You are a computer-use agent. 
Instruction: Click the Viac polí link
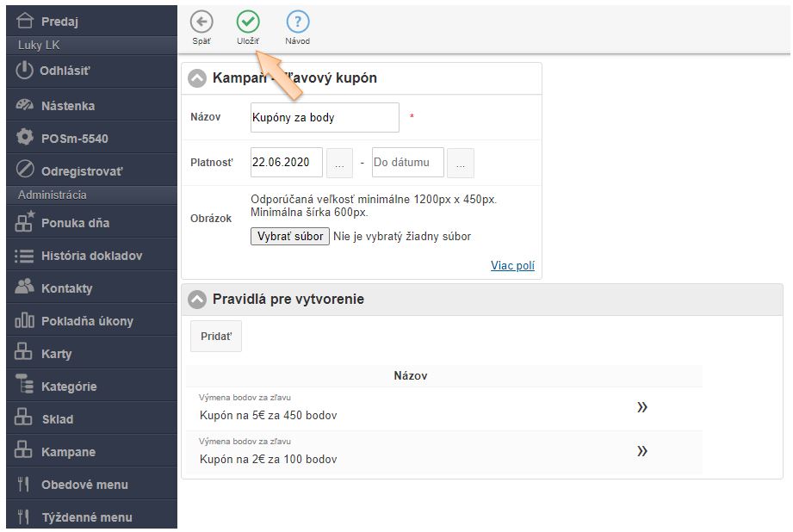tap(512, 265)
